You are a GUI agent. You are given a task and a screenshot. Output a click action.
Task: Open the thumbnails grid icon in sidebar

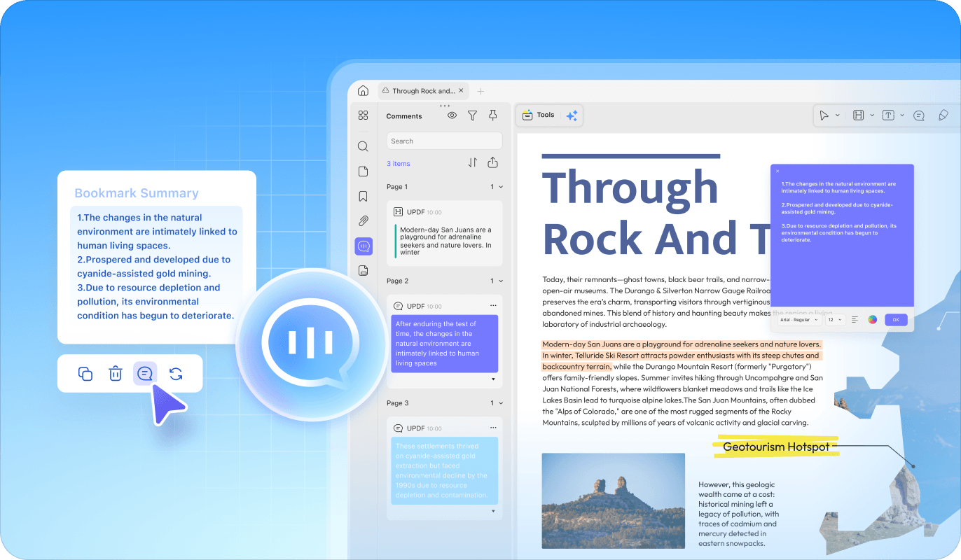click(x=363, y=115)
